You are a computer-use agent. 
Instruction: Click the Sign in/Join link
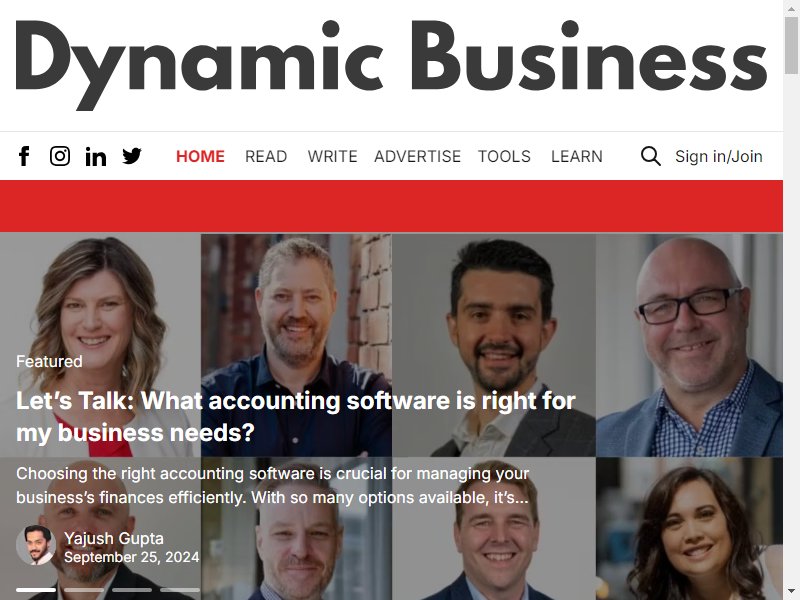pyautogui.click(x=718, y=156)
